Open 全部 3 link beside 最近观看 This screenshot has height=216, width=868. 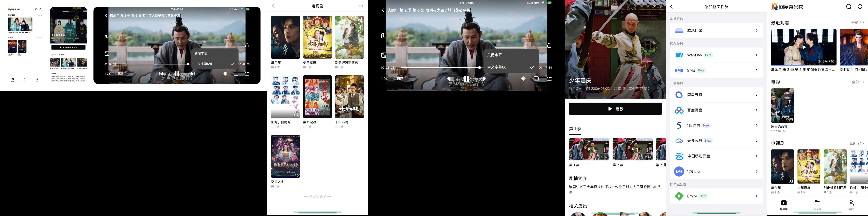point(858,23)
